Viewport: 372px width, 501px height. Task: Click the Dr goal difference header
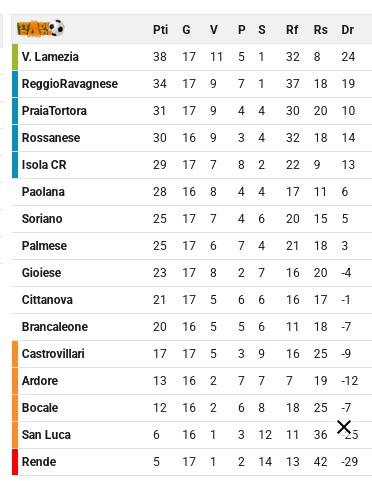[x=347, y=30]
